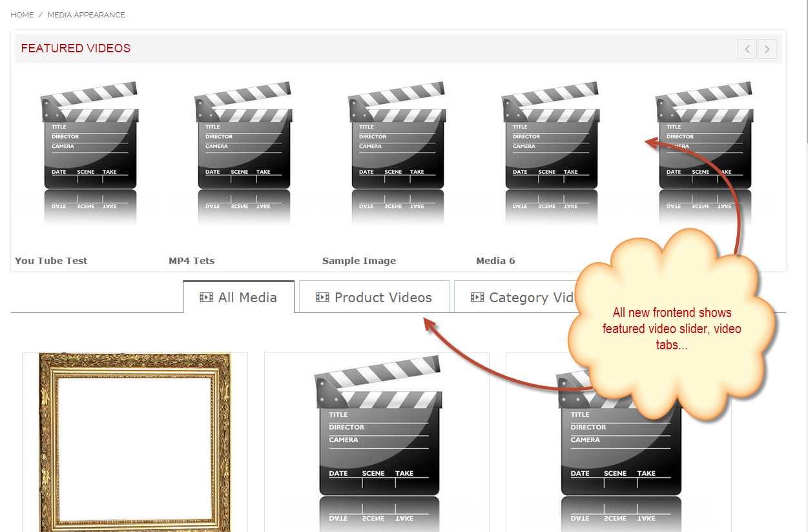Switch to the All Media tab
The height and width of the screenshot is (532, 808).
(239, 298)
